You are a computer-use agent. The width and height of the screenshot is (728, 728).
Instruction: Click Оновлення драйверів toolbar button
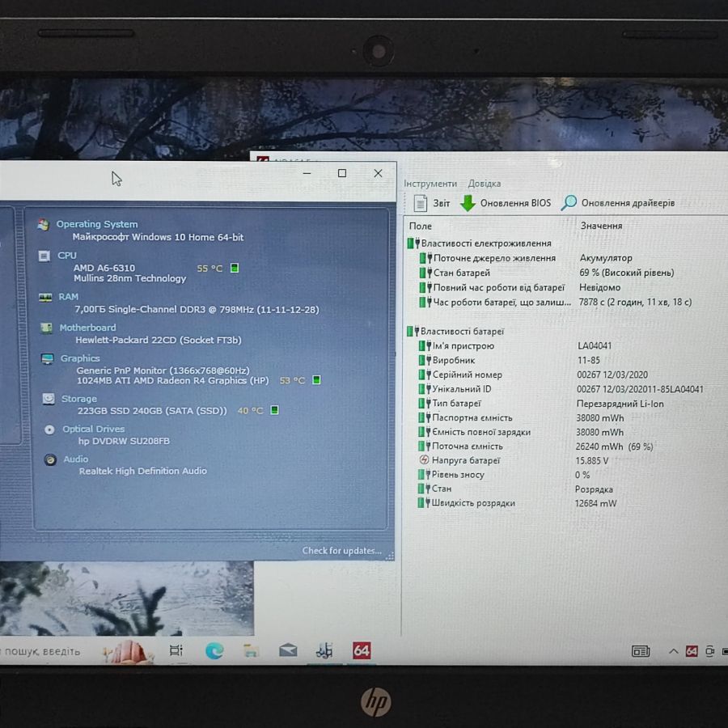pos(618,203)
